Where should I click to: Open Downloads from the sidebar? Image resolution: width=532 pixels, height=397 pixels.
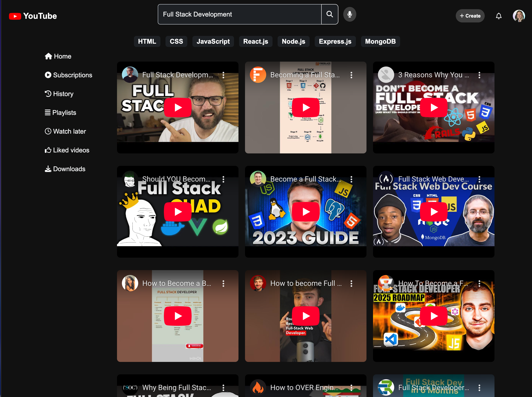(65, 169)
